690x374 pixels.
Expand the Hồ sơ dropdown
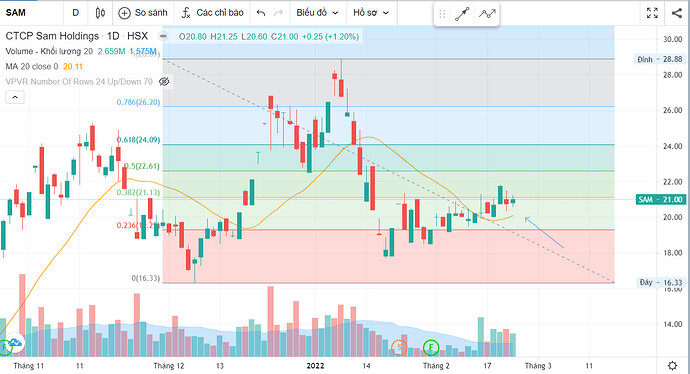(371, 13)
